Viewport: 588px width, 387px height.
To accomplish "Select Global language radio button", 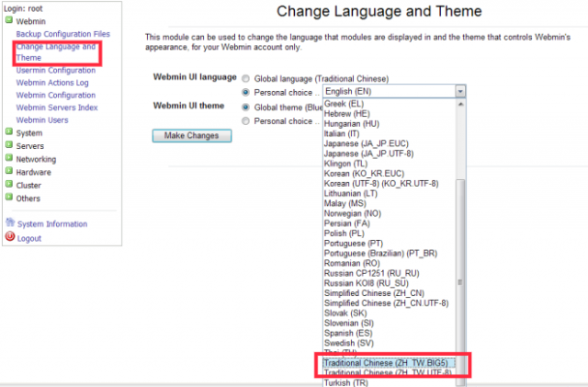I will [245, 79].
